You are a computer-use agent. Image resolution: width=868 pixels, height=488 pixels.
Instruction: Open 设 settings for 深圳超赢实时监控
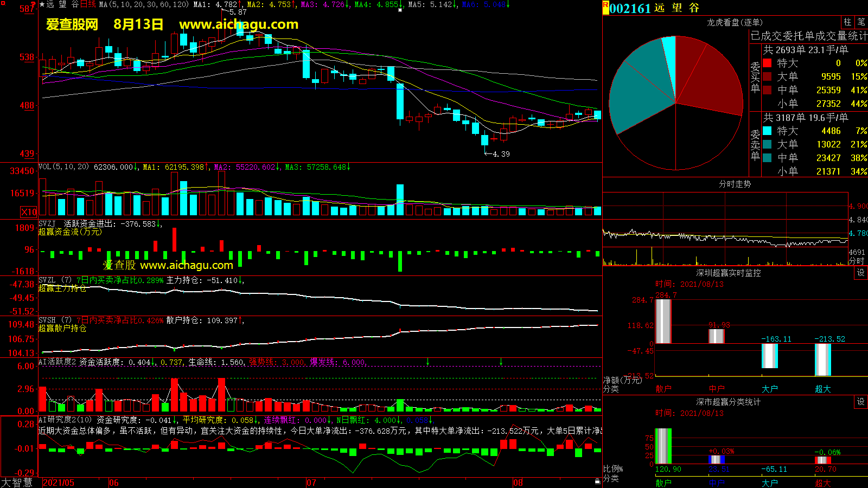pyautogui.click(x=861, y=273)
